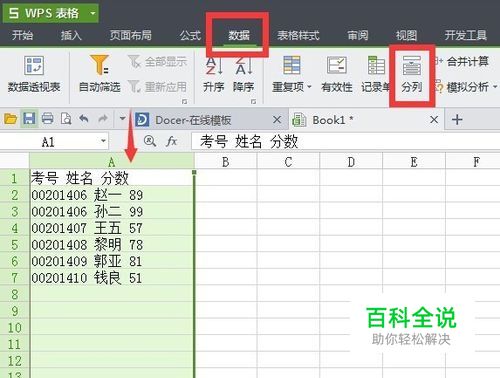500x378 pixels.
Task: Open the 表格样式 ribbon tab
Action: click(x=298, y=35)
